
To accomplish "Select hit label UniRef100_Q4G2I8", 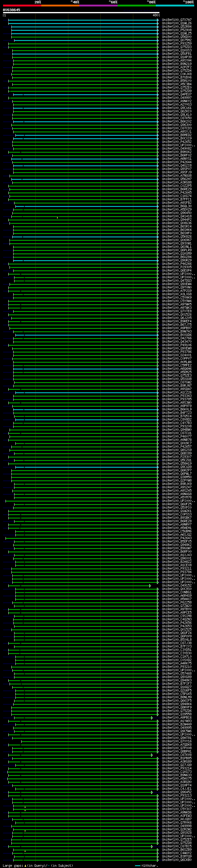I will coord(177,165).
